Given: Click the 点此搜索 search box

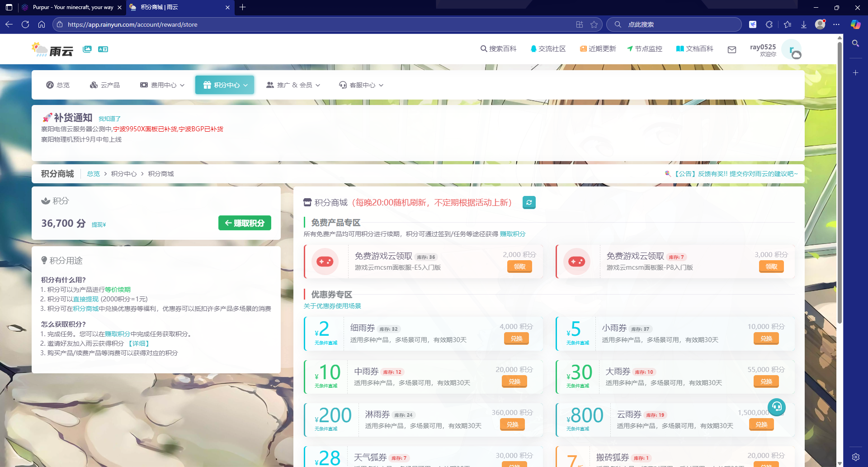Looking at the screenshot, I should click(x=674, y=24).
